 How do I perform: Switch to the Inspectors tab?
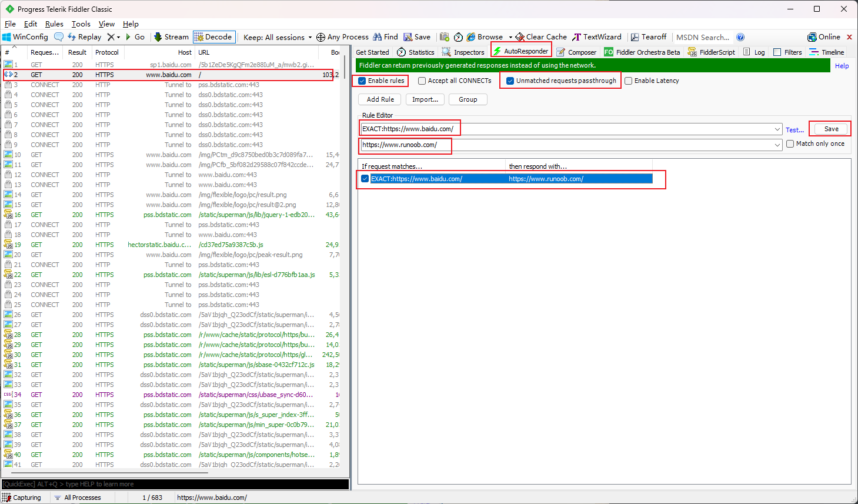463,52
